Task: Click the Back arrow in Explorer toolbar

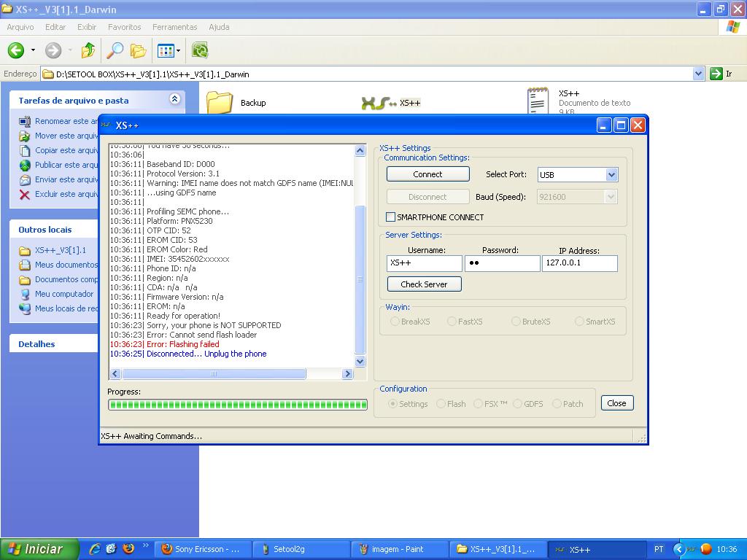Action: click(16, 50)
